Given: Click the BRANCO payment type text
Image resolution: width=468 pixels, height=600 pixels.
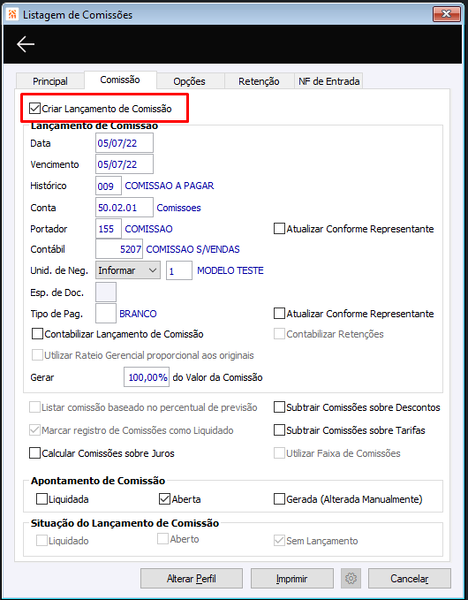Looking at the screenshot, I should (x=138, y=314).
